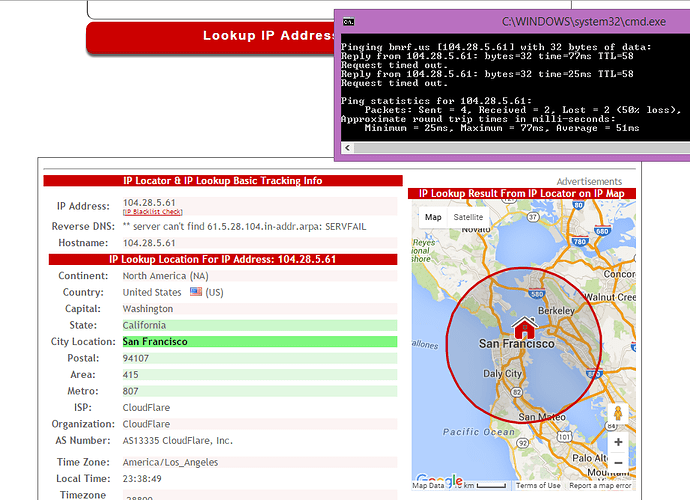Click the Google logo on map
The height and width of the screenshot is (500, 690).
[438, 480]
